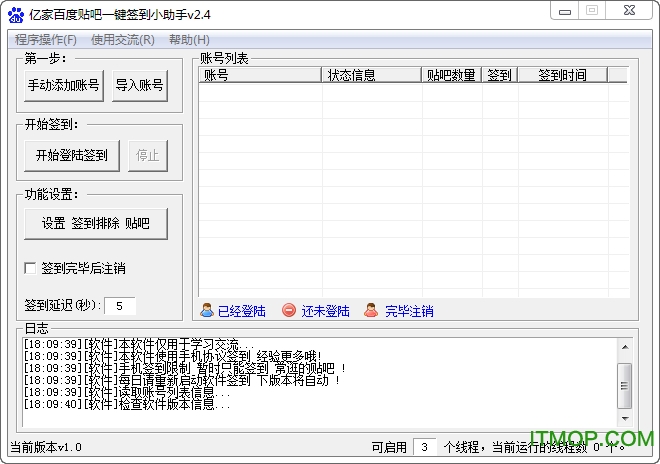Click the 停止 button
Screen dimensions: 660x464
point(148,156)
